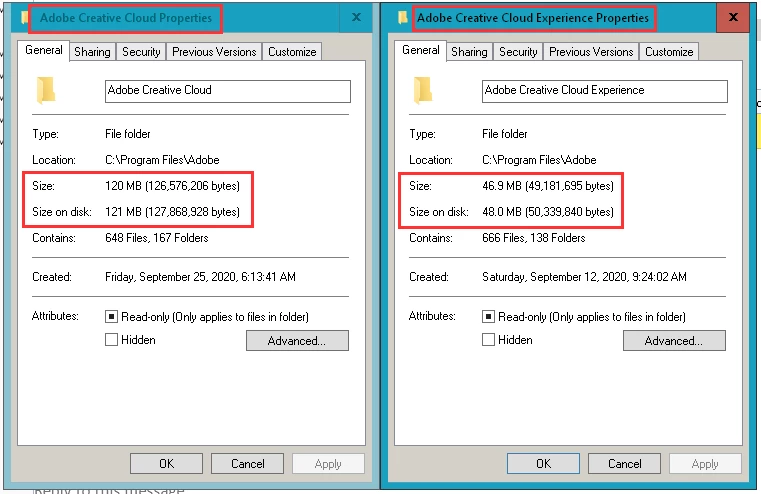761x494 pixels.
Task: Open Sharing tab in Adobe Creative Cloud Properties
Action: (92, 52)
